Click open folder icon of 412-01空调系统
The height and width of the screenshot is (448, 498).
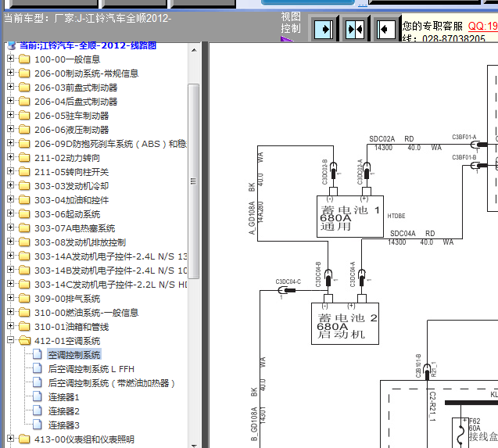[x=24, y=341]
